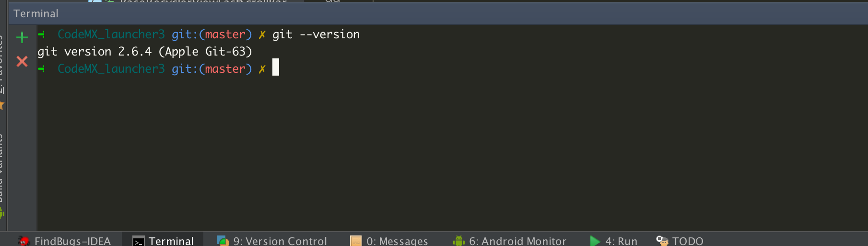868x246 pixels.
Task: Click 'master' in the first prompt line
Action: pyautogui.click(x=225, y=34)
